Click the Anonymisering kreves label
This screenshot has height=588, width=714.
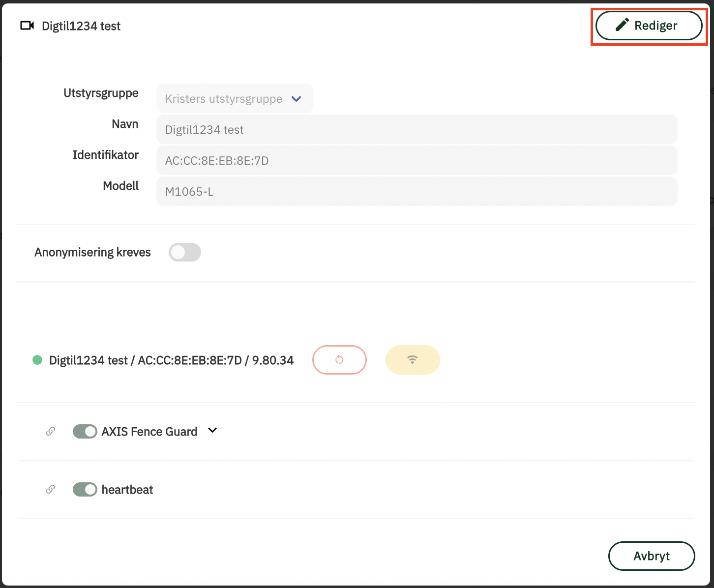92,252
